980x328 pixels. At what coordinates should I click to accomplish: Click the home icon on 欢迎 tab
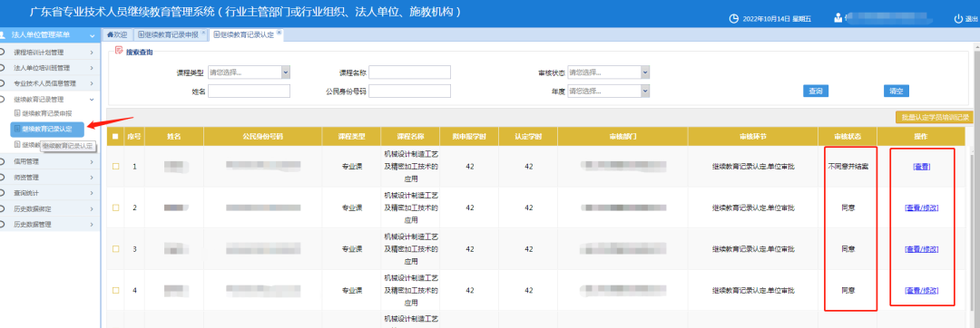tap(110, 35)
